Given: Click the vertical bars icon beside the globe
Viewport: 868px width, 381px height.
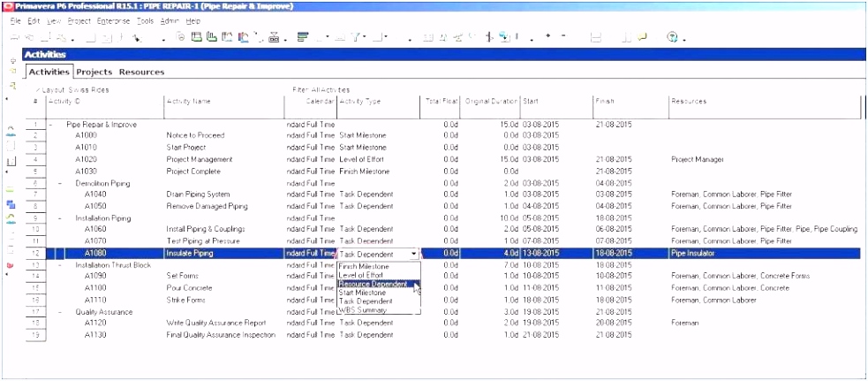Looking at the screenshot, I should click(x=489, y=37).
